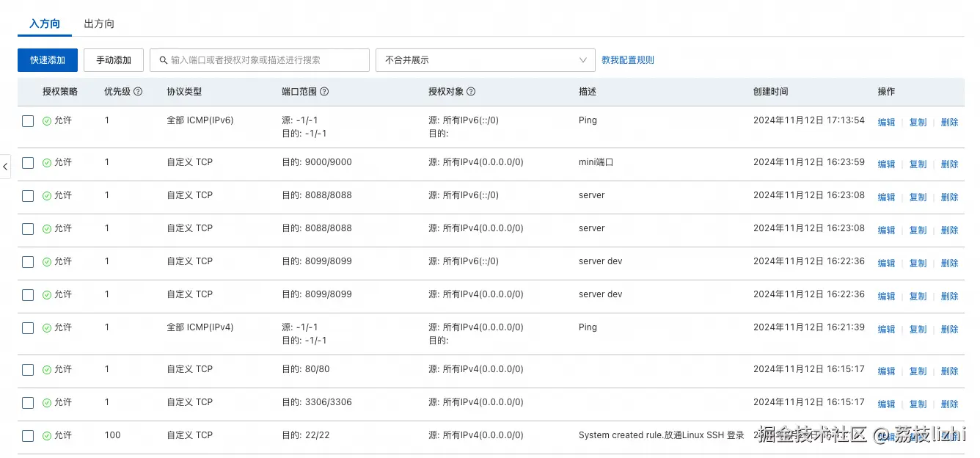This screenshot has width=980, height=458.
Task: Delete the 9000/9000 mini端口 rule
Action: 950,164
